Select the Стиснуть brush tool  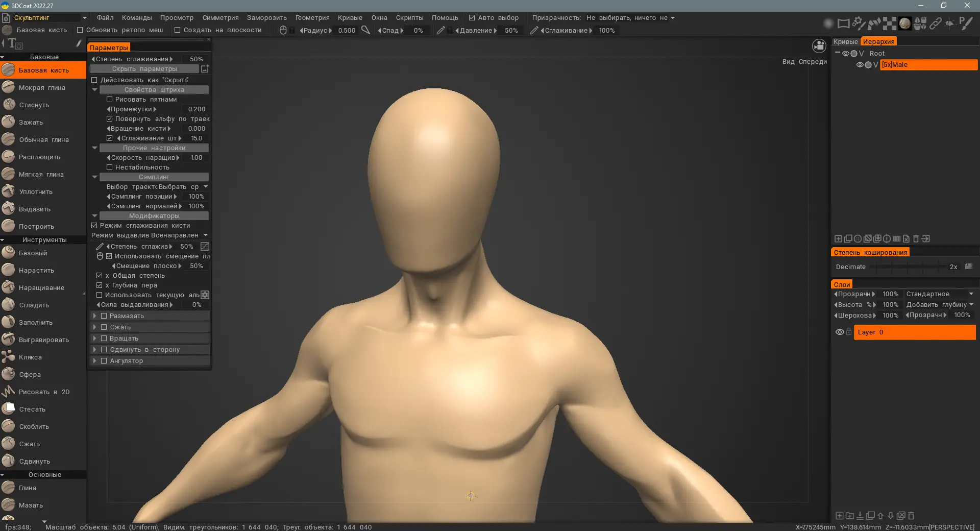pos(34,105)
